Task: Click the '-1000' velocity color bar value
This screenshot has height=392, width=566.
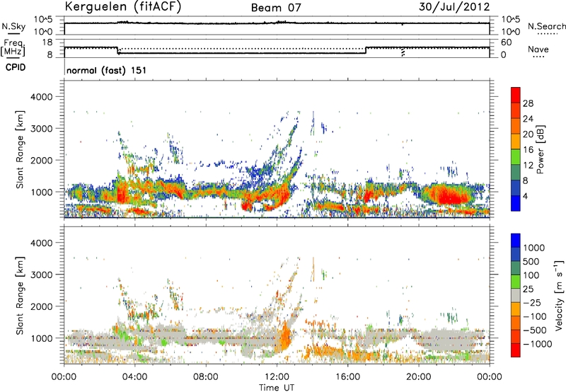Action: pos(537,344)
